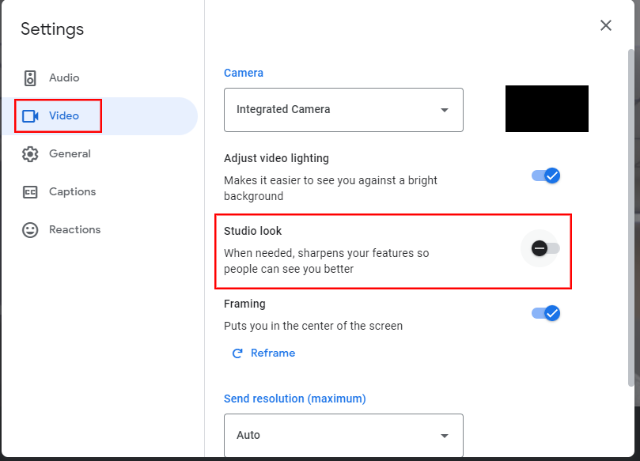Viewport: 640px width, 461px height.
Task: Switch to the General settings tab
Action: click(100, 154)
